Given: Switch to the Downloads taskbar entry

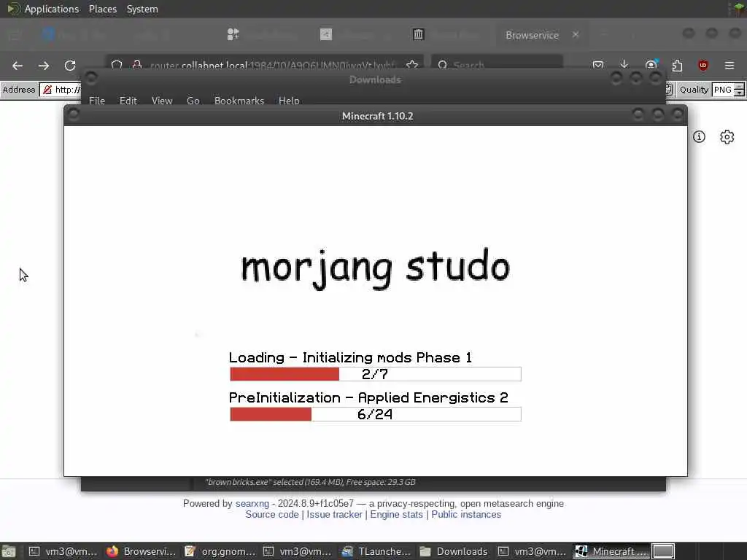Looking at the screenshot, I should (x=454, y=551).
